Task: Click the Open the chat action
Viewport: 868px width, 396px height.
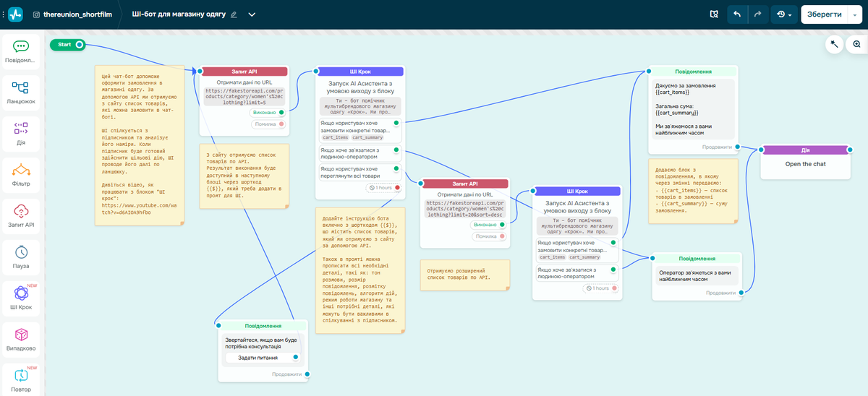Action: (805, 164)
